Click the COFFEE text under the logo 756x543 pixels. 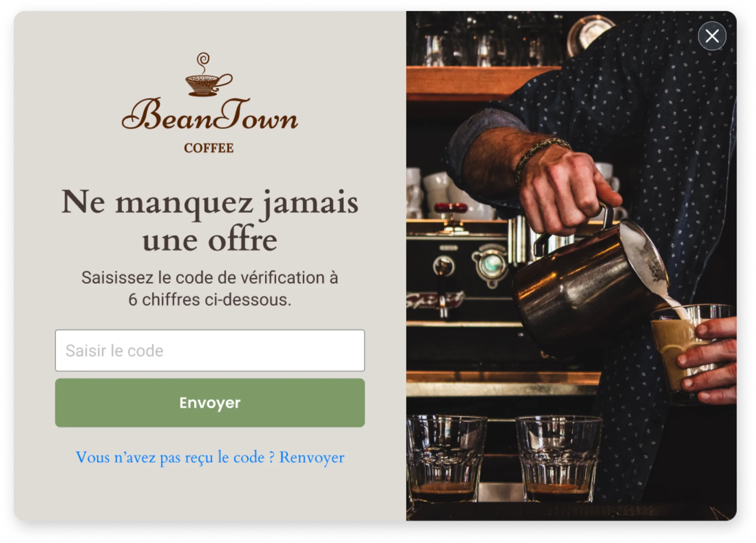tap(209, 148)
